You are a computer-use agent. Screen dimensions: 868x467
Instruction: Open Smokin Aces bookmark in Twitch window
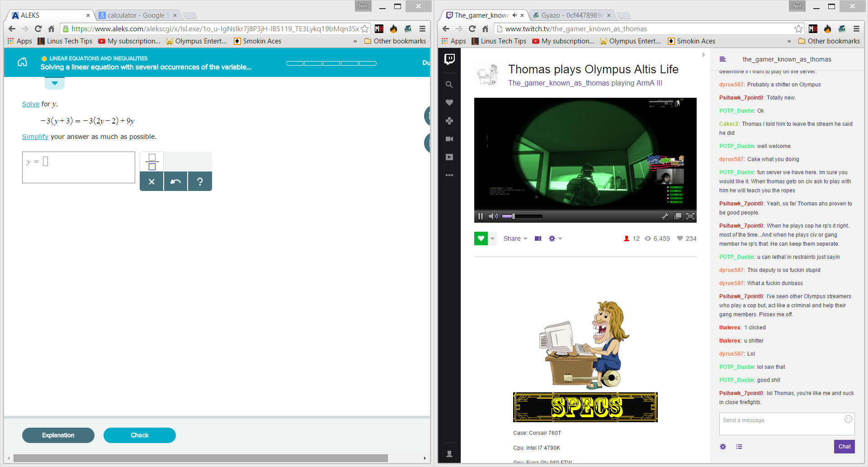click(692, 41)
